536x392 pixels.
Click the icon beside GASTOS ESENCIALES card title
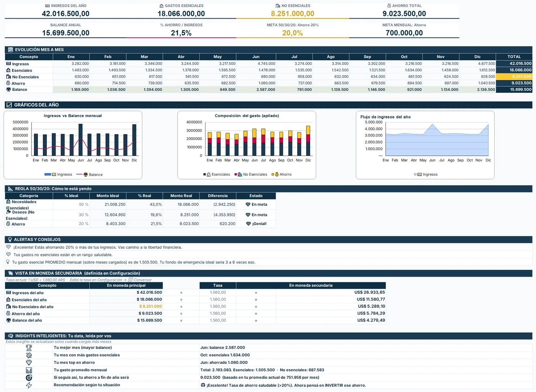[162, 6]
